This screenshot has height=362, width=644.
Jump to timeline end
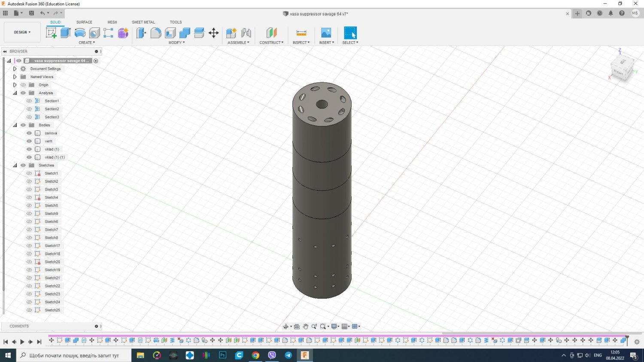(x=39, y=342)
